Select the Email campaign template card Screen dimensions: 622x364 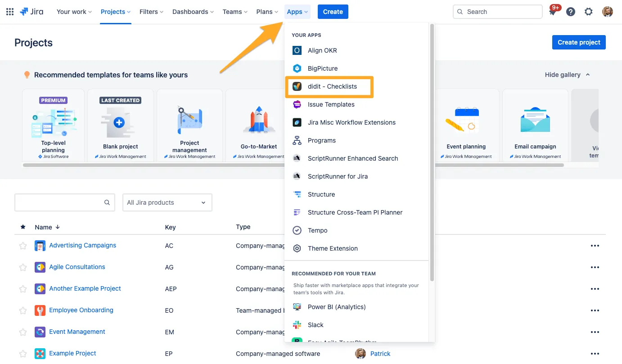[x=535, y=126]
